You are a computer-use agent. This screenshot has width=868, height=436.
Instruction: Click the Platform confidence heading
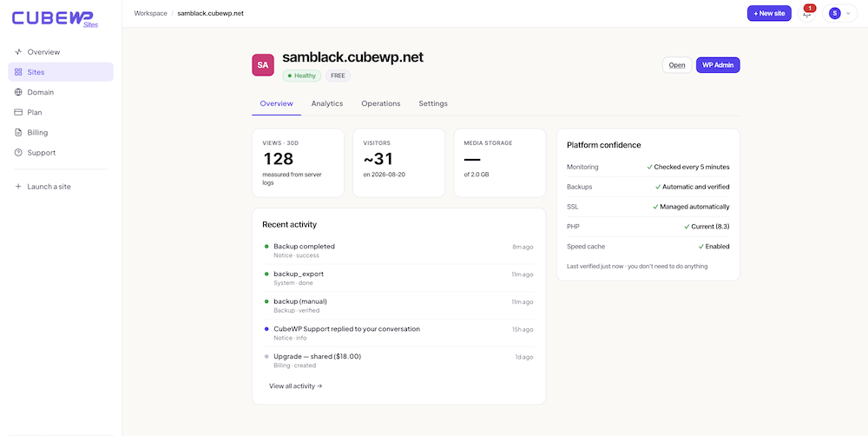(x=604, y=145)
